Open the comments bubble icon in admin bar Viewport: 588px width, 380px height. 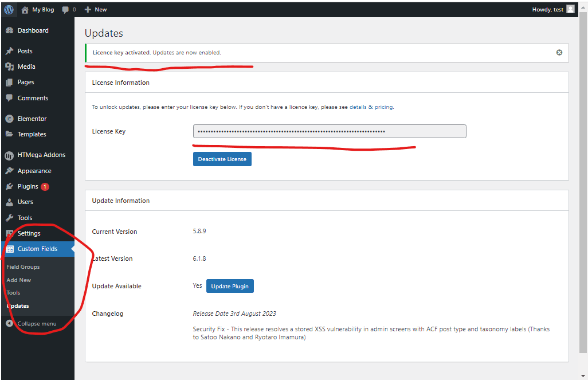[65, 10]
